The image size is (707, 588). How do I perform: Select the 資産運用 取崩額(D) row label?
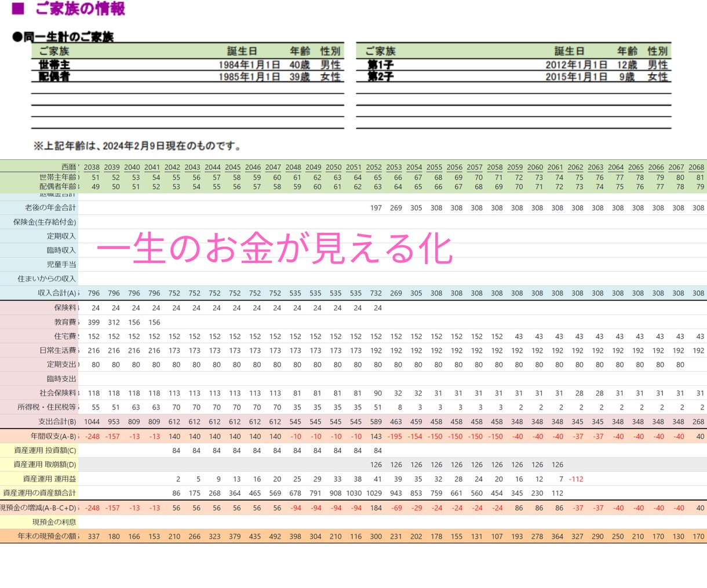tap(45, 465)
